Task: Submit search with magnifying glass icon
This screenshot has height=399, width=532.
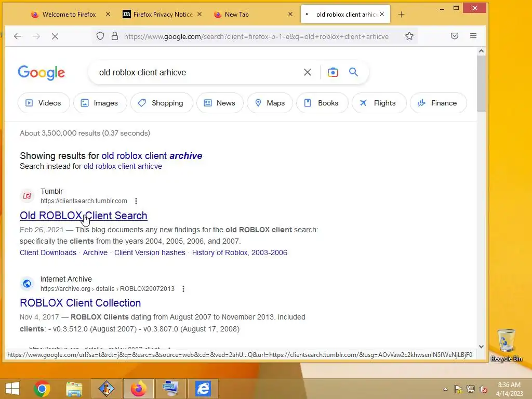Action: 353,72
